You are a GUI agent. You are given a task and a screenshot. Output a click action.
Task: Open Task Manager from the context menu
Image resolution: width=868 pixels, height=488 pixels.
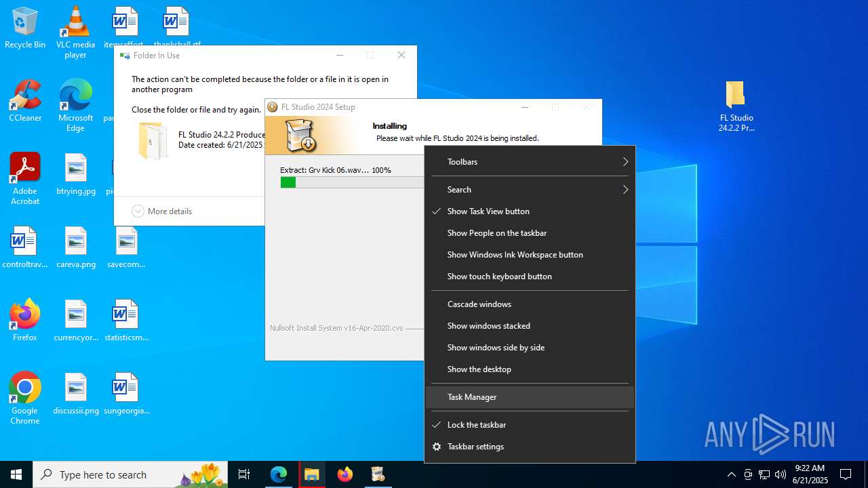click(x=530, y=397)
